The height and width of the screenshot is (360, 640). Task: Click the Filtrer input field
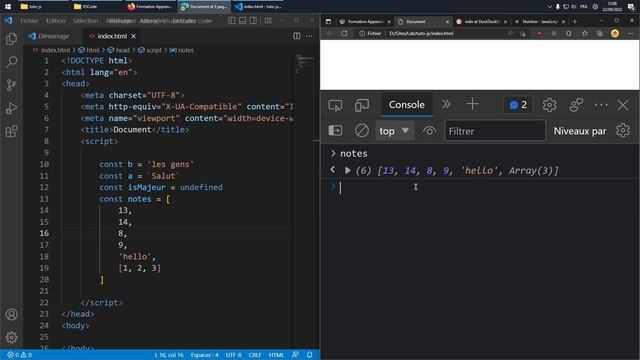(495, 131)
